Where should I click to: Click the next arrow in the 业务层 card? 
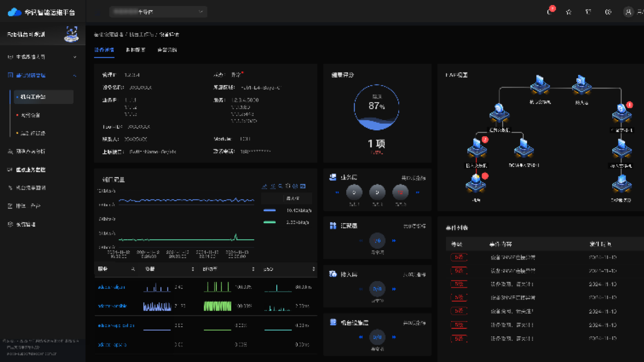[417, 192]
